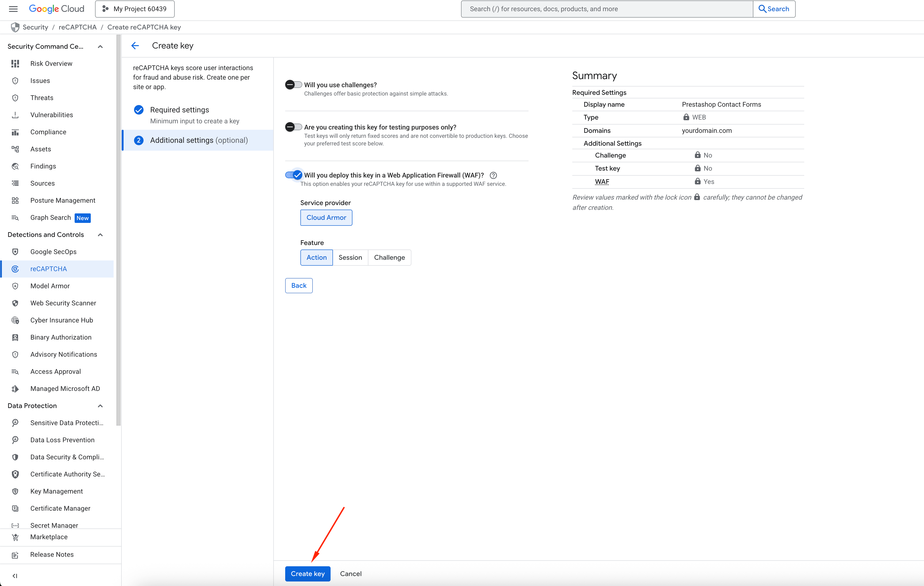924x586 pixels.
Task: Click the resource search input field
Action: click(606, 9)
